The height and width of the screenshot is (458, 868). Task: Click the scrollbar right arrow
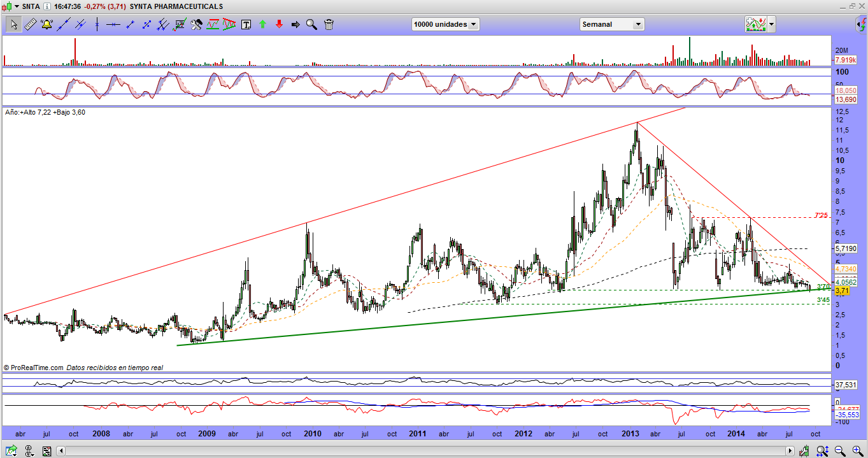coord(790,451)
